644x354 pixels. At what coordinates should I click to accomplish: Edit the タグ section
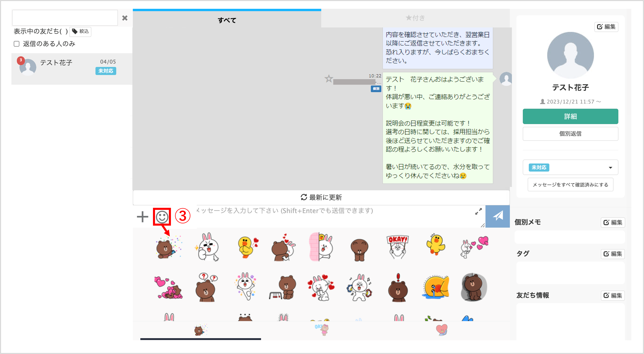613,254
